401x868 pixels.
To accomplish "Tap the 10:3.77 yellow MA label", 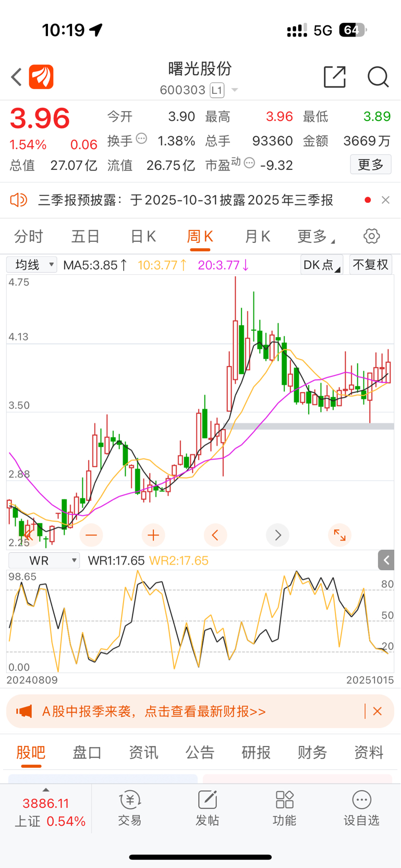I will (162, 265).
